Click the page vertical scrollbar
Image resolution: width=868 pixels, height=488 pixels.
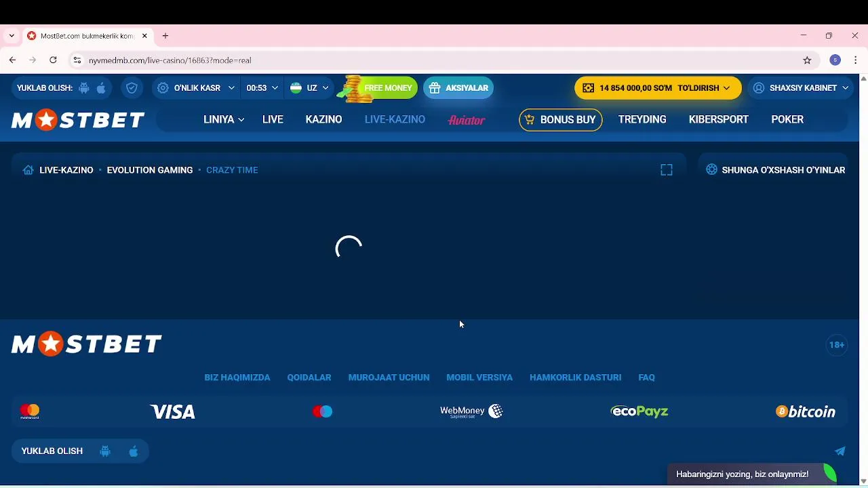[863, 280]
